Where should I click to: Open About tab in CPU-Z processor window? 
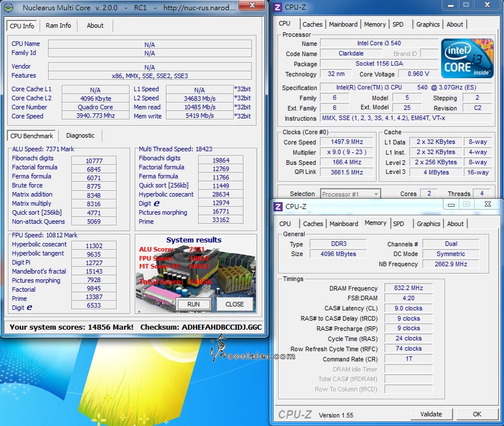455,24
